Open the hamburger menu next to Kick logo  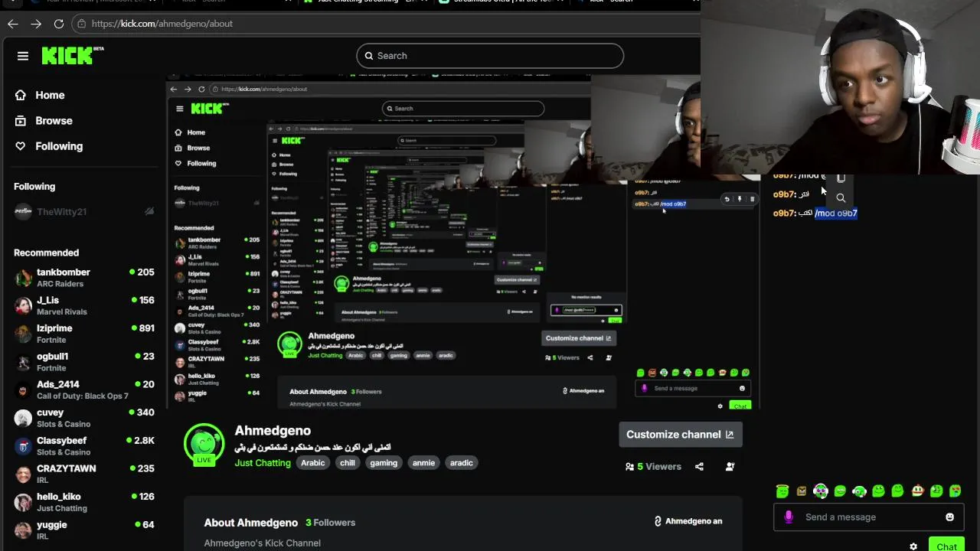pyautogui.click(x=23, y=56)
